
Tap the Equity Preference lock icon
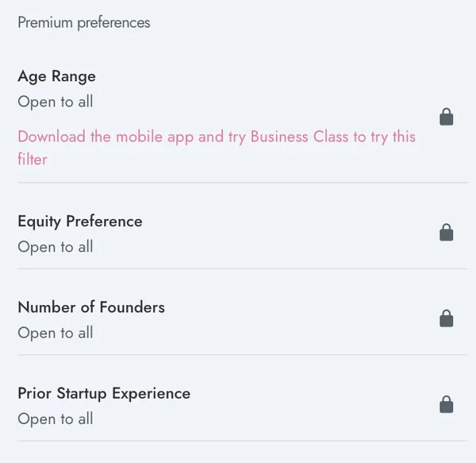point(446,233)
